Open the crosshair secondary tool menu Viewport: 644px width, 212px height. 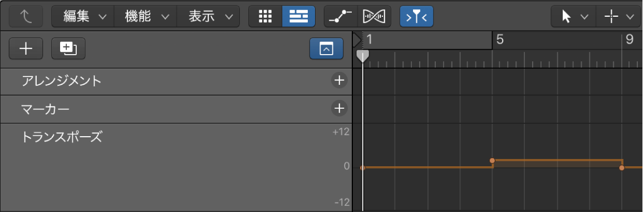pyautogui.click(x=619, y=17)
